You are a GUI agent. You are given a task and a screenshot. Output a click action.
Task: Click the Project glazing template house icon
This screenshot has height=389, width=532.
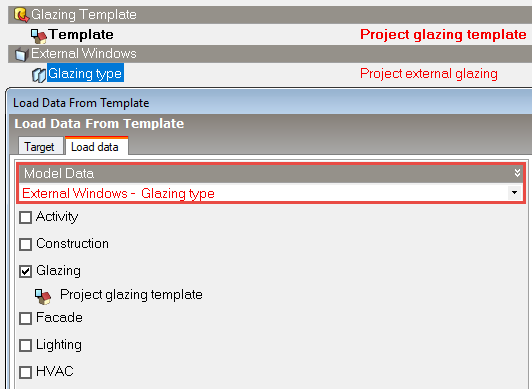(x=43, y=296)
